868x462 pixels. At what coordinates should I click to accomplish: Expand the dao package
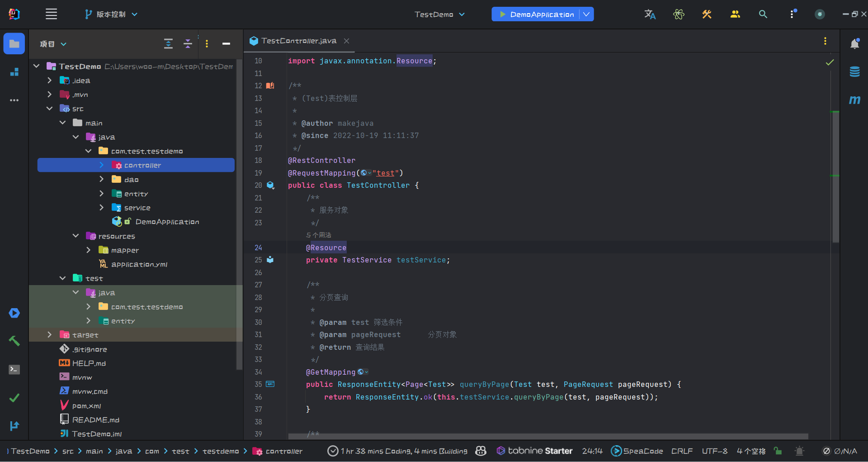pos(102,179)
